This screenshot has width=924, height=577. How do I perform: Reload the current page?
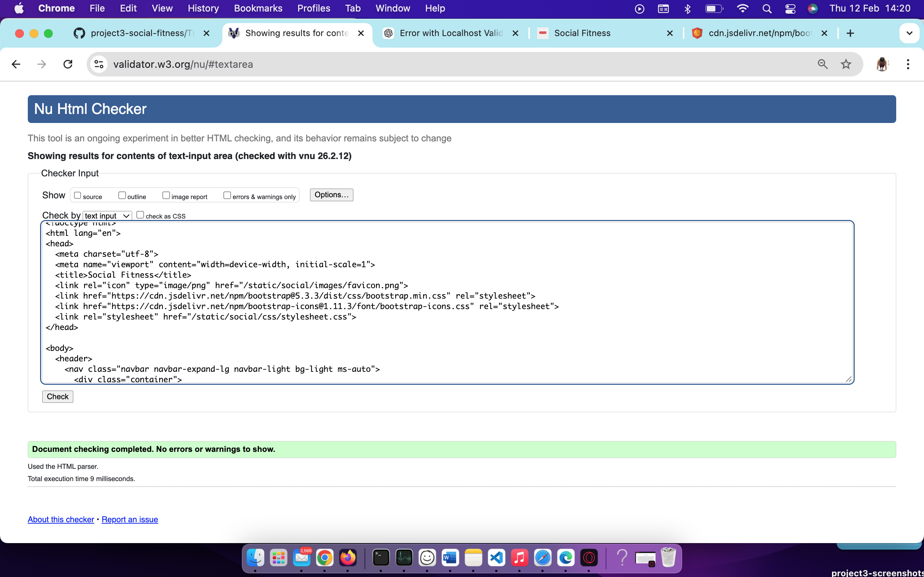(68, 64)
